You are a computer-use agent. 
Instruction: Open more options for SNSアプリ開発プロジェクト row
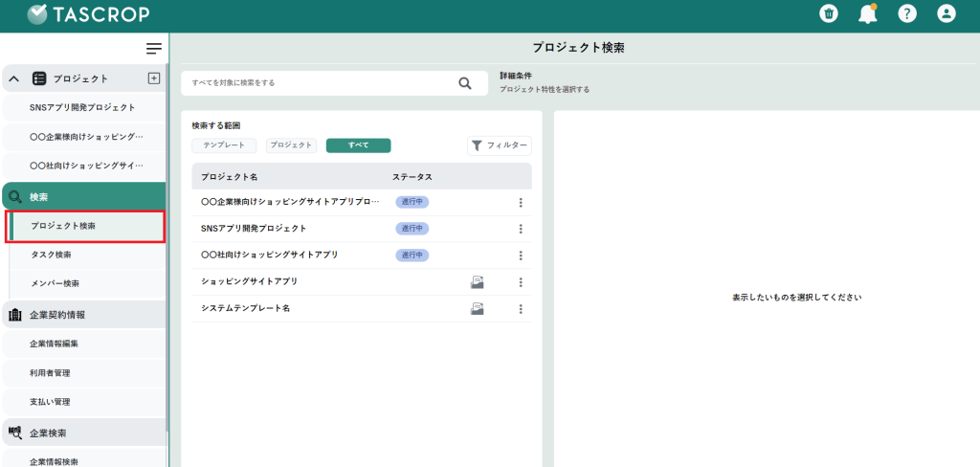coord(521,229)
